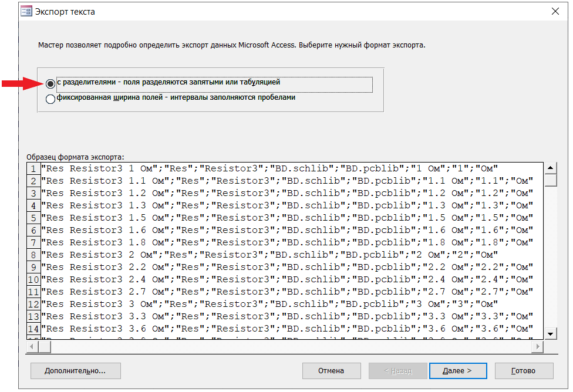Viewport: 573px width, 392px height.
Task: Close the Экспорт текста dialog
Action: (555, 12)
